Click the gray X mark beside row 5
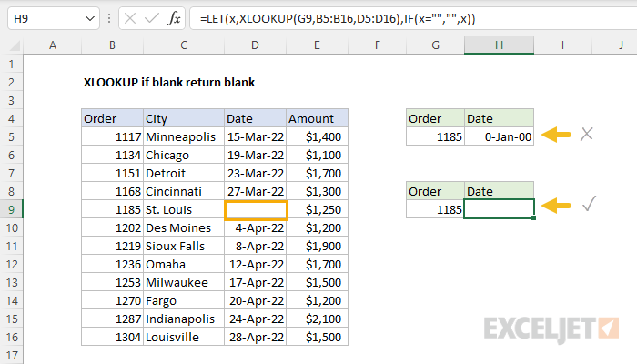Screen dimensions: 637x364 (x=587, y=135)
